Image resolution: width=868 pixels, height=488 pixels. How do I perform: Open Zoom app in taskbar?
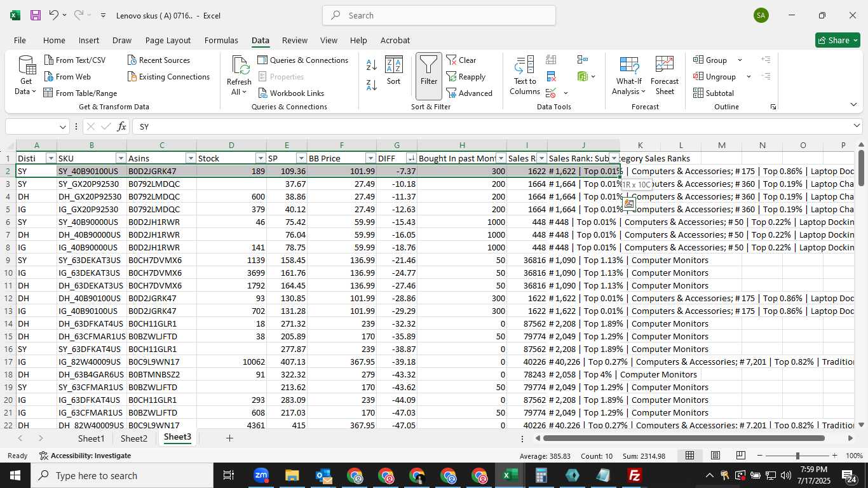click(261, 475)
